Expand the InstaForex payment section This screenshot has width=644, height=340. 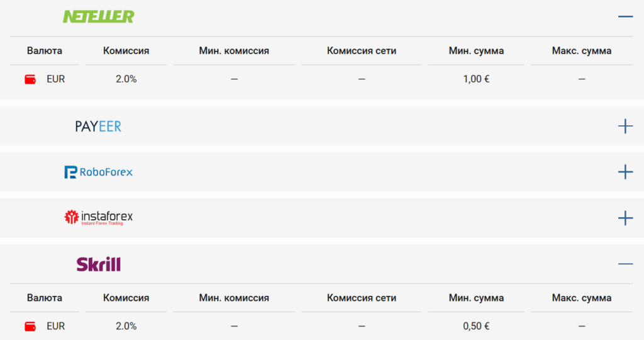click(x=625, y=218)
